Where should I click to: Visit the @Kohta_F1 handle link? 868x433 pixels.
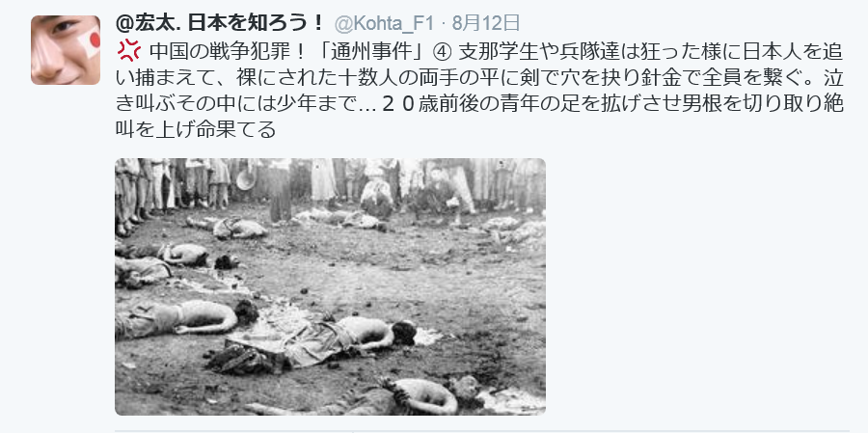385,23
